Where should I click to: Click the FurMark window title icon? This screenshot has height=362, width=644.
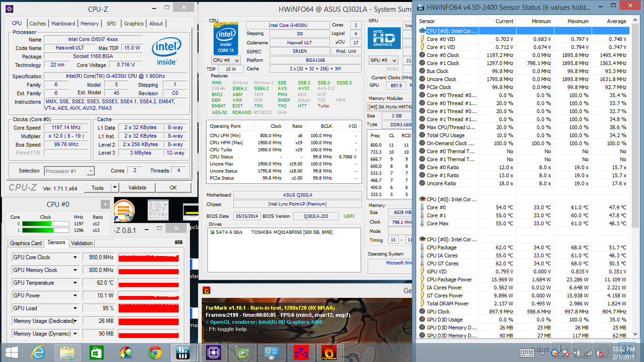pyautogui.click(x=206, y=290)
